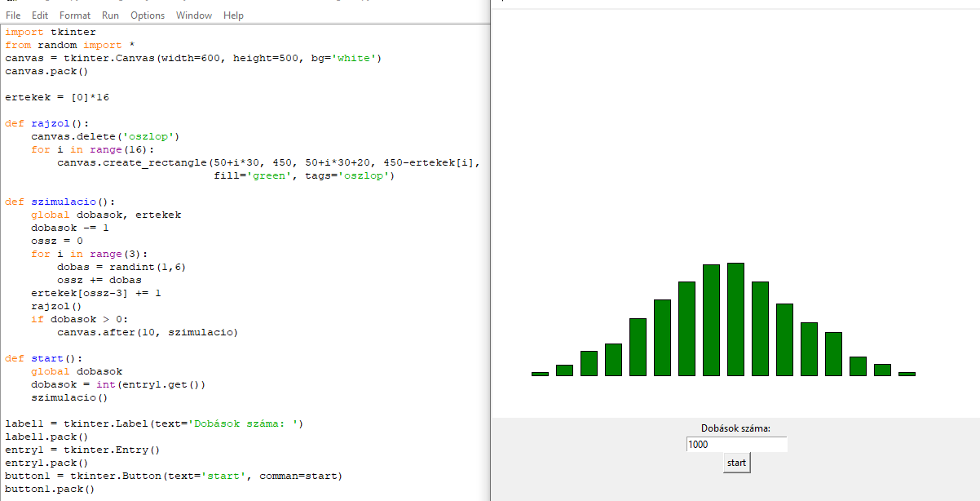Open the Run menu
980x501 pixels.
tap(110, 16)
